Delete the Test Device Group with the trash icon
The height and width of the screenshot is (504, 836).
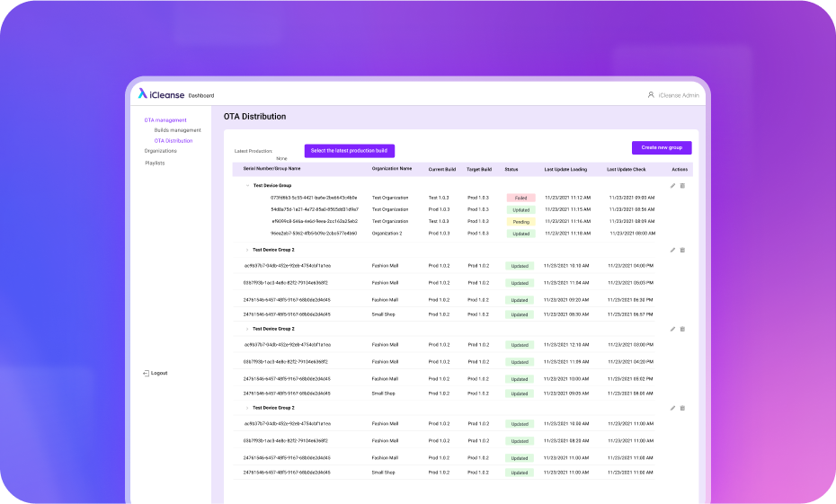(x=682, y=186)
